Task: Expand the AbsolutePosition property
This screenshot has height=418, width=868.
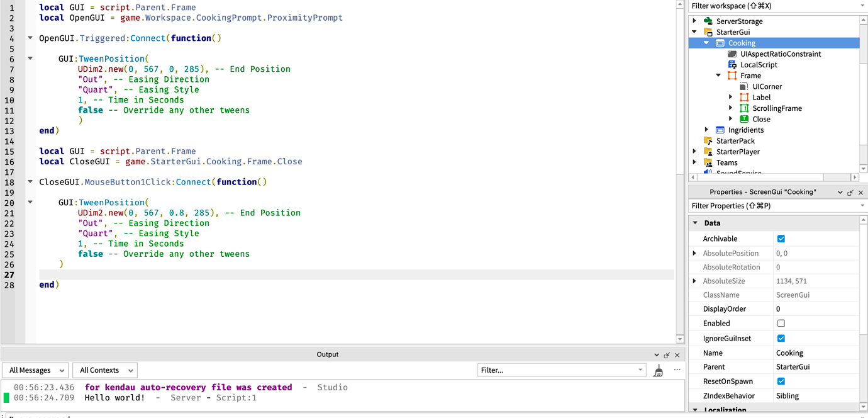Action: point(694,253)
